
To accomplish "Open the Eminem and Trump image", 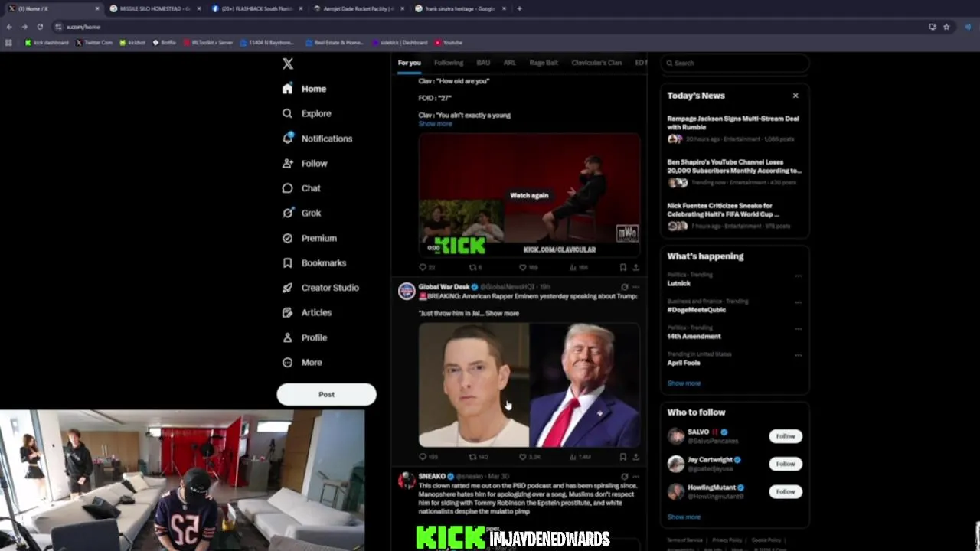I will [x=529, y=385].
